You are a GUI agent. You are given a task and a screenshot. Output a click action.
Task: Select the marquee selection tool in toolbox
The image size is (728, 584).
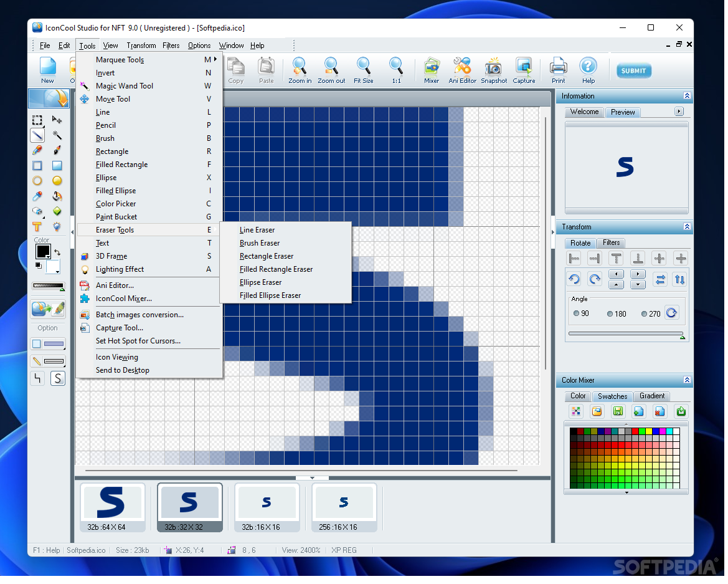tap(37, 120)
